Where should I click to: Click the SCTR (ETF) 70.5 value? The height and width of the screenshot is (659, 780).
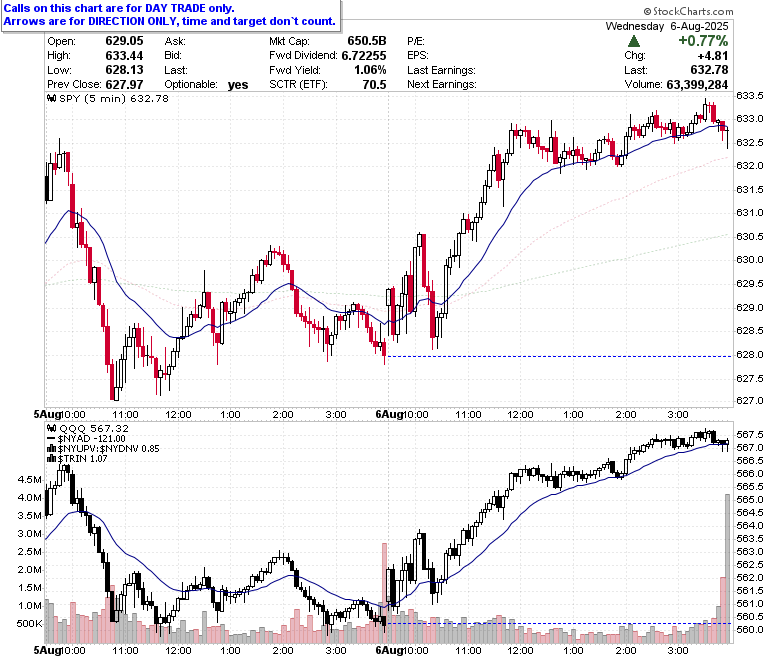coord(374,85)
